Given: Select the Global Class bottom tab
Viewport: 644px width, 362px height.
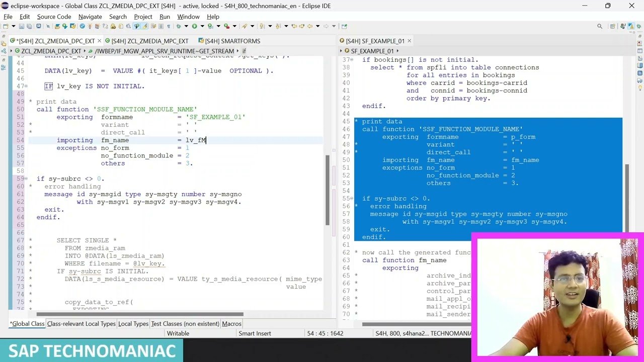Looking at the screenshot, I should click(28, 324).
